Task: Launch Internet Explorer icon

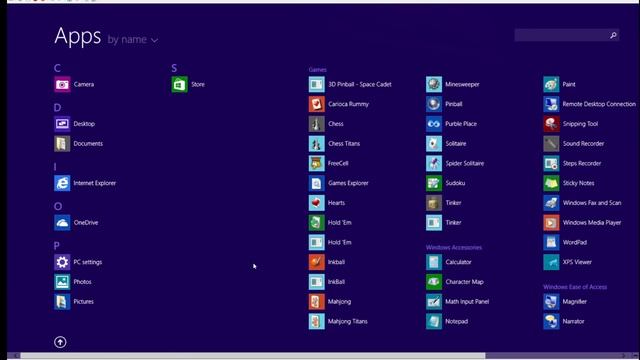Action: [x=62, y=183]
